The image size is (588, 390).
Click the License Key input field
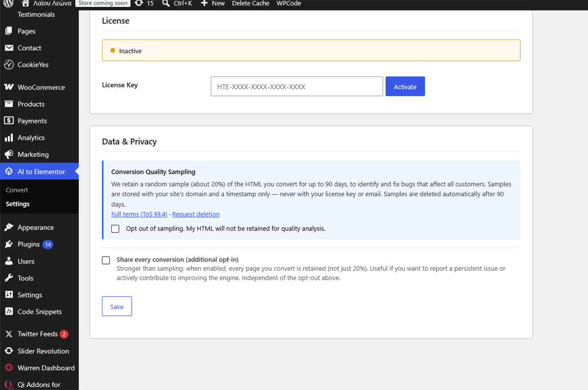point(297,86)
